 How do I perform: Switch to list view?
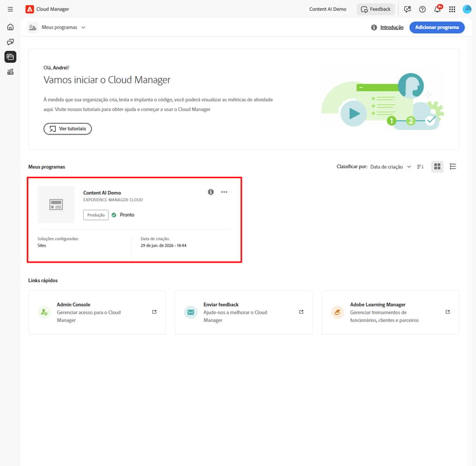tap(453, 167)
